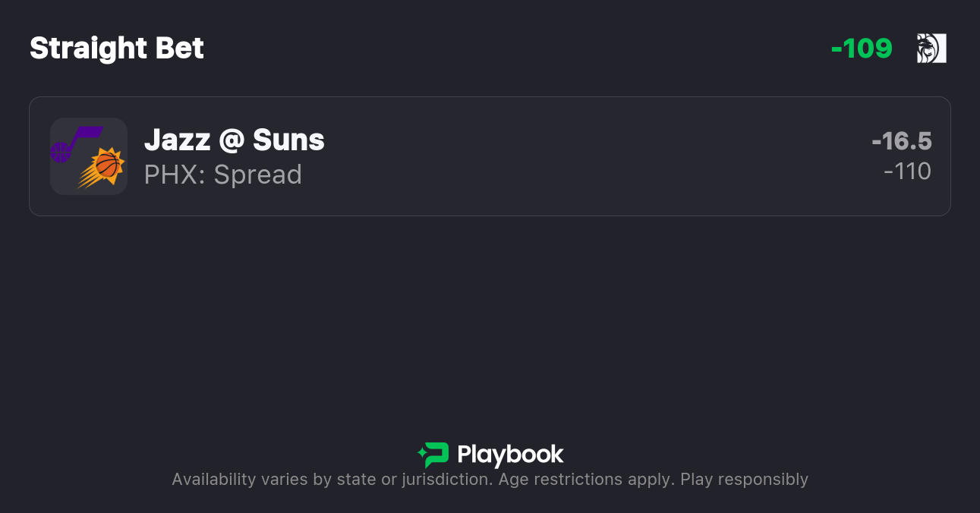Select the green -109 total odds
The image size is (980, 513).
[862, 49]
